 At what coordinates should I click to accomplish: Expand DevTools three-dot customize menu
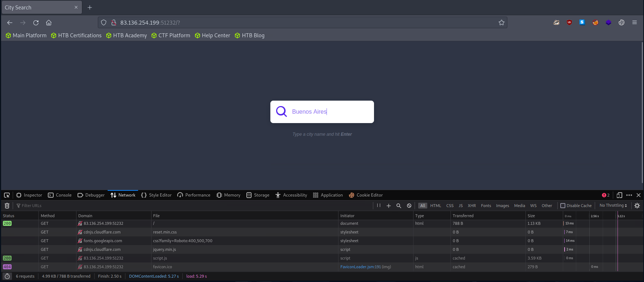click(629, 195)
